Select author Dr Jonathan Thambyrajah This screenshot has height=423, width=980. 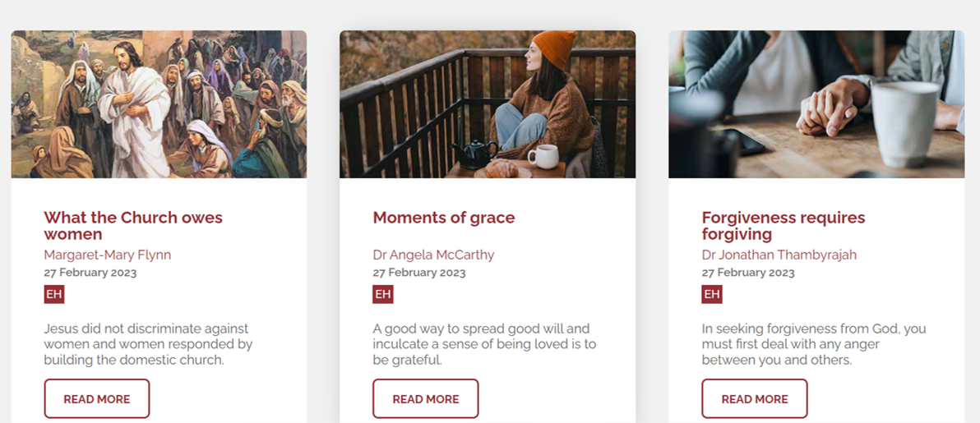click(779, 255)
